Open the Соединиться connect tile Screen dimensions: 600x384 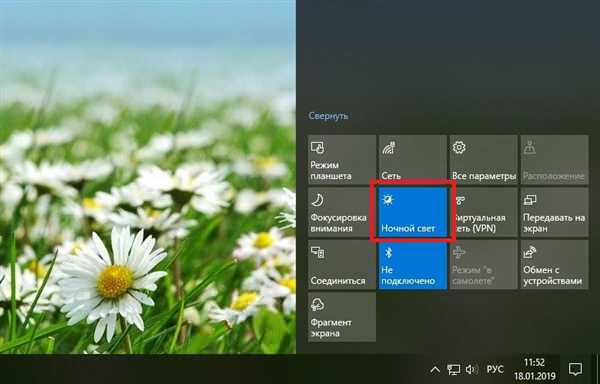click(x=342, y=265)
